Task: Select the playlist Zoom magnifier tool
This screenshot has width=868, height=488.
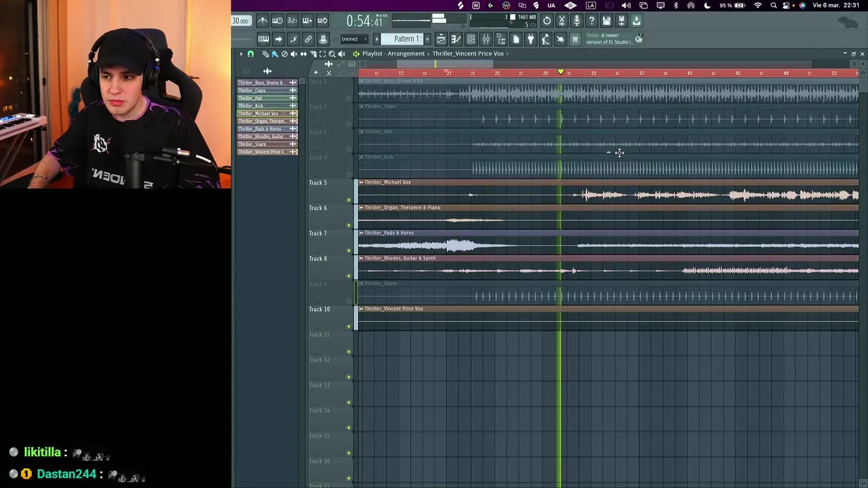Action: pos(332,54)
